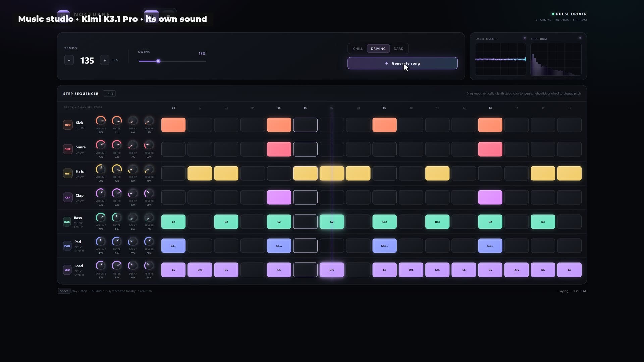Viewport: 644px width, 362px height.
Task: Click the Bass volume knob
Action: 101,217
